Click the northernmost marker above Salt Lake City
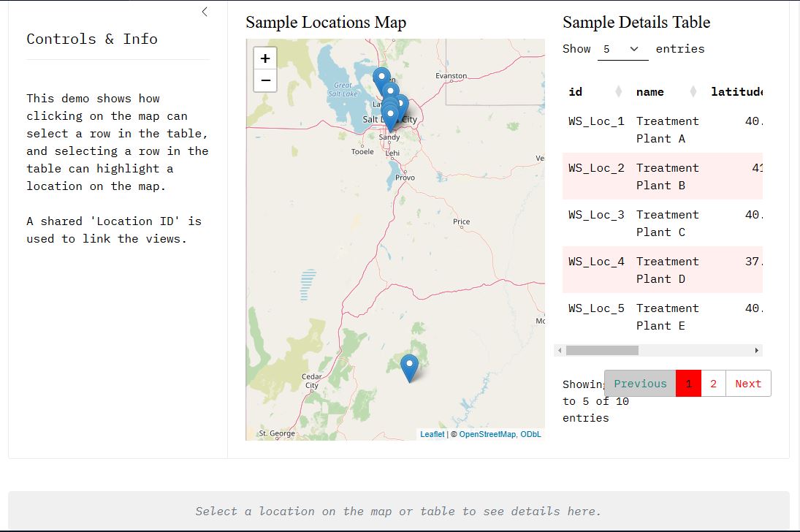Image resolution: width=800 pixels, height=532 pixels. pos(381,75)
